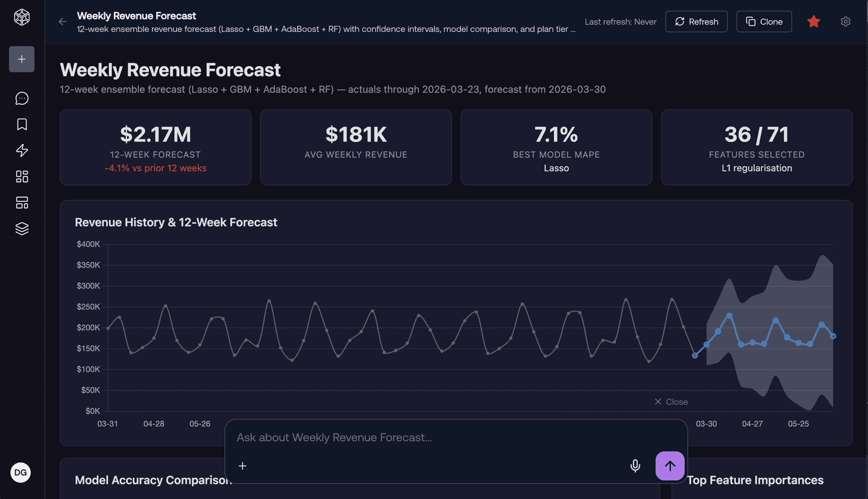Image resolution: width=868 pixels, height=499 pixels.
Task: Close the chat overlay
Action: point(671,401)
